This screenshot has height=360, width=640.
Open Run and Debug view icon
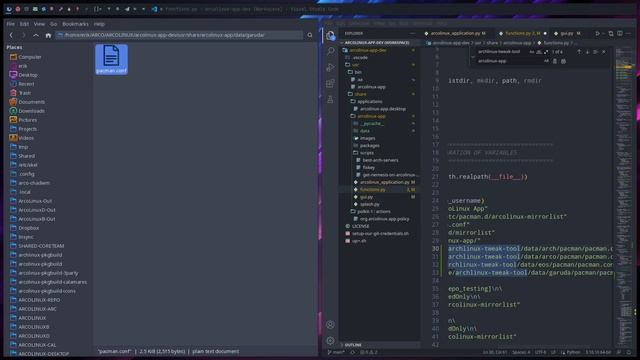(331, 67)
